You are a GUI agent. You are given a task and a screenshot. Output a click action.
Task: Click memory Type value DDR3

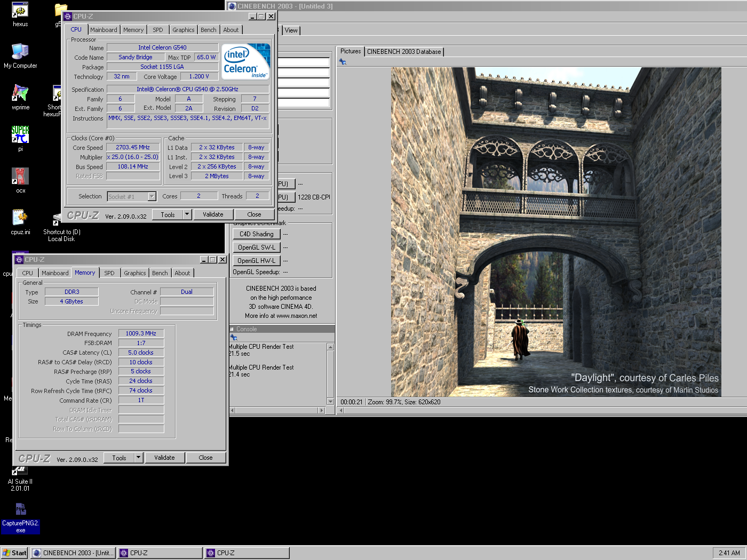[x=71, y=292]
